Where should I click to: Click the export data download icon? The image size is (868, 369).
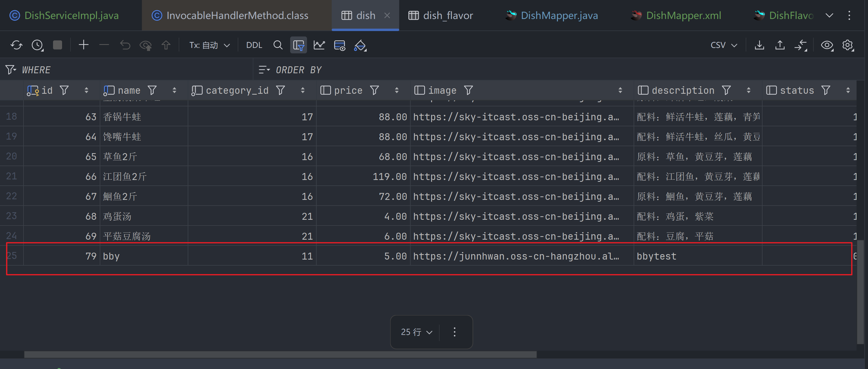pyautogui.click(x=759, y=45)
